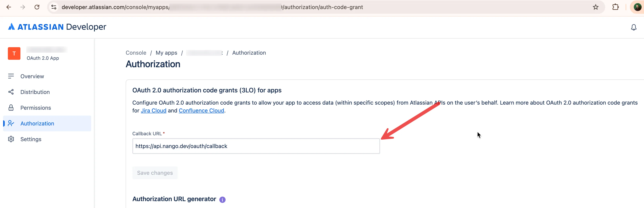Click the Authorization breadcrumb text

249,53
